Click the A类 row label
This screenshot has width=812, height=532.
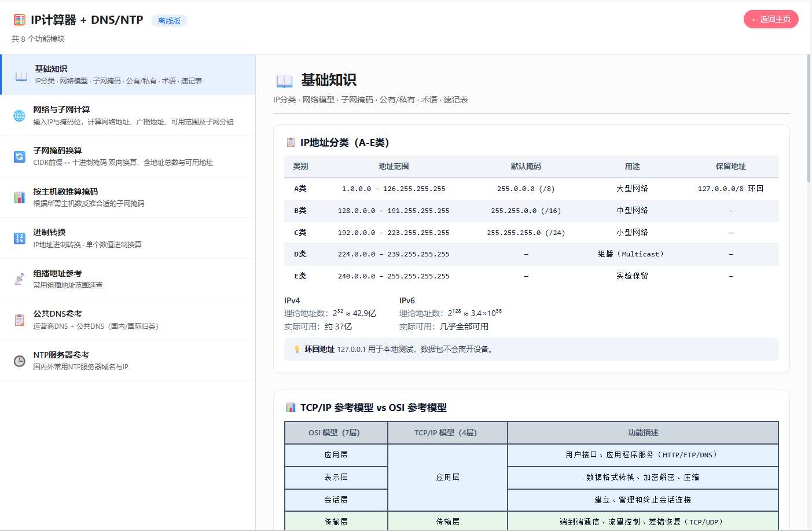[x=300, y=189]
